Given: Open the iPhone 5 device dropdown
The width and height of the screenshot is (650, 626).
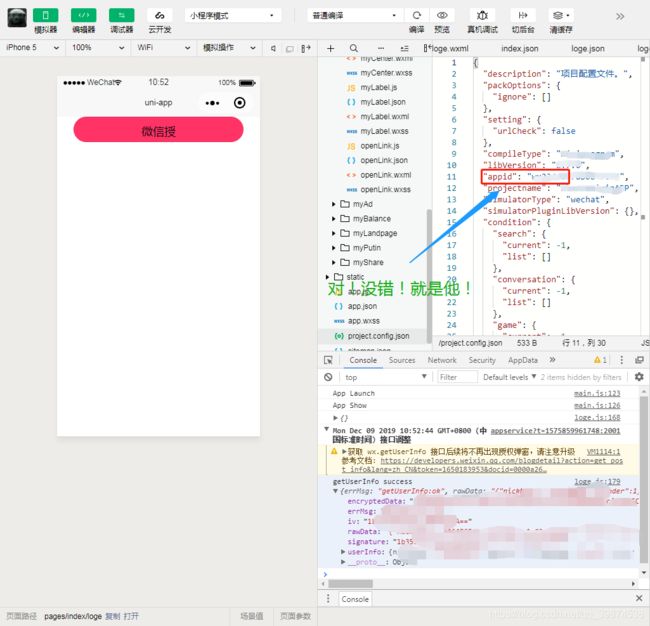Looking at the screenshot, I should coord(32,48).
